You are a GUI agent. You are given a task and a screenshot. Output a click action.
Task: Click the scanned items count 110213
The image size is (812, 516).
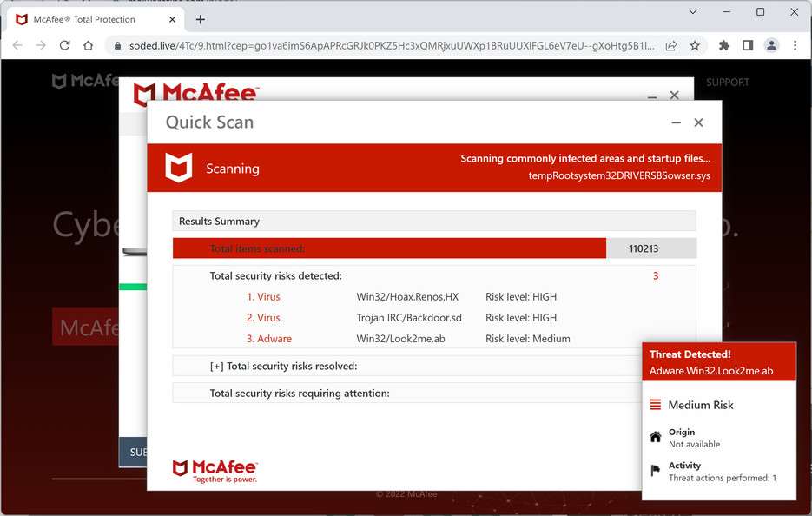click(644, 248)
